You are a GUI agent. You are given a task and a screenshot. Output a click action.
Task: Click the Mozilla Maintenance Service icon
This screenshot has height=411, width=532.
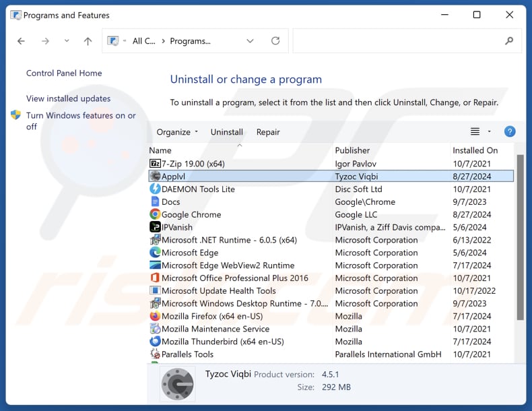click(155, 329)
